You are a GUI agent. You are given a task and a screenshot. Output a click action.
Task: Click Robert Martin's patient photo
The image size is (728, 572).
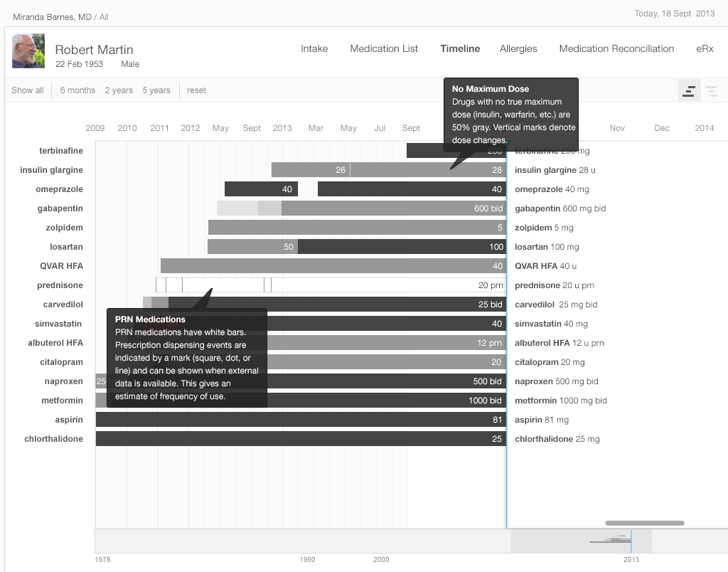coord(28,52)
